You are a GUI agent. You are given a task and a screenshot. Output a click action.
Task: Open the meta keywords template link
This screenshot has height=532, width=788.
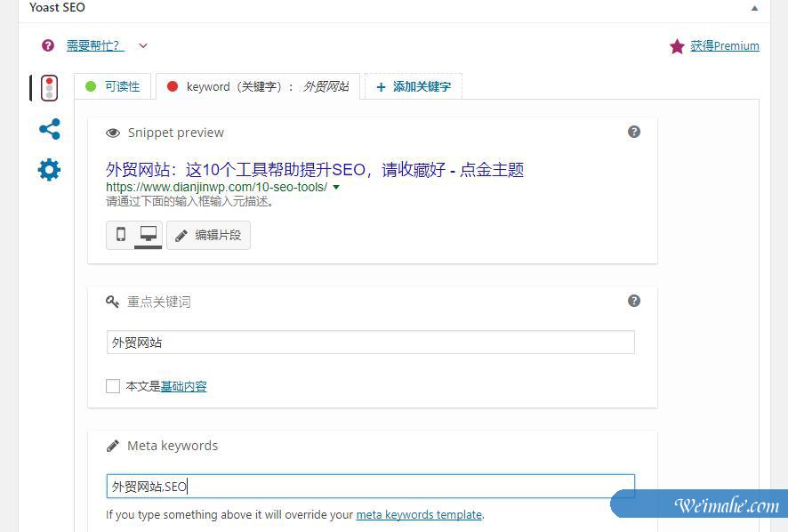click(x=418, y=514)
